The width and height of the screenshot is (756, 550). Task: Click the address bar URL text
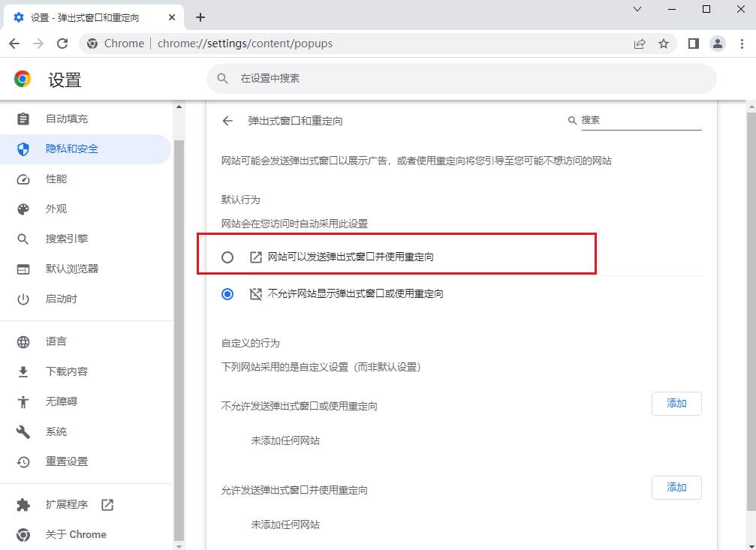tap(245, 44)
